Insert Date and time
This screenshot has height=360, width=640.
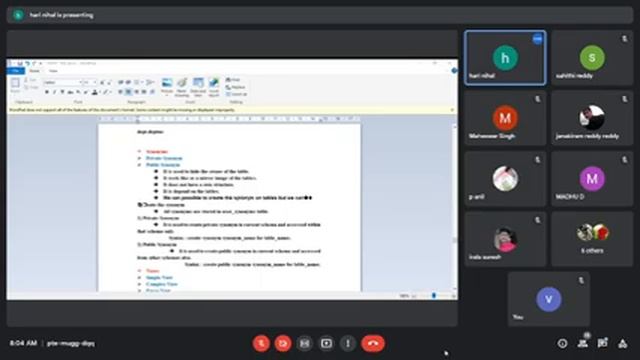[198, 87]
